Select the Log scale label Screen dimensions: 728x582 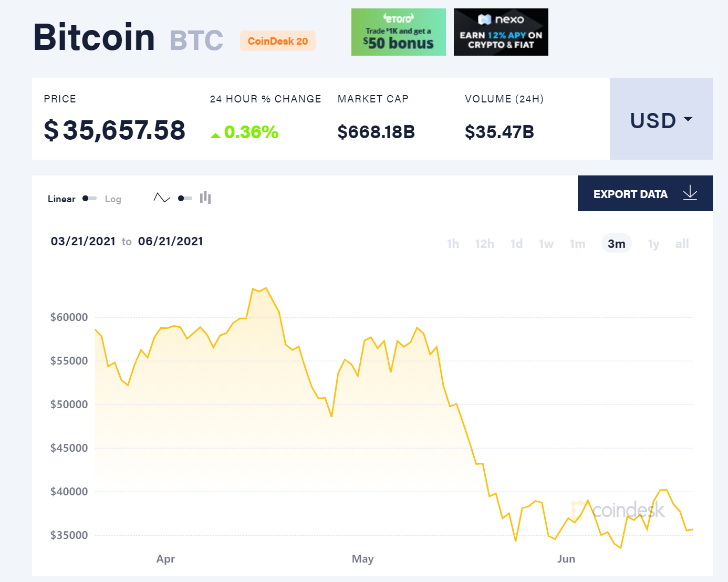coord(113,199)
